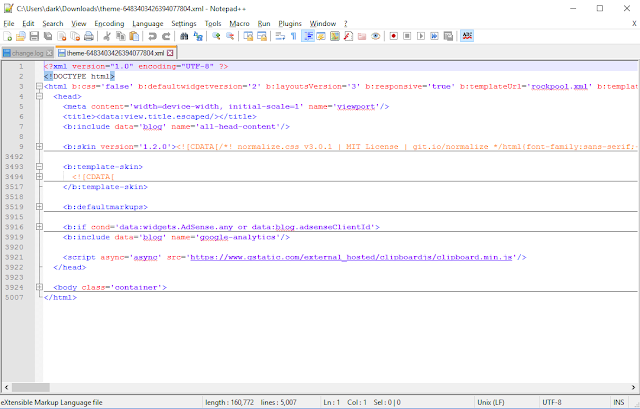Screen dimensions: 640x409
Task: Paste with the clipboard Paste icon
Action: coord(134,36)
